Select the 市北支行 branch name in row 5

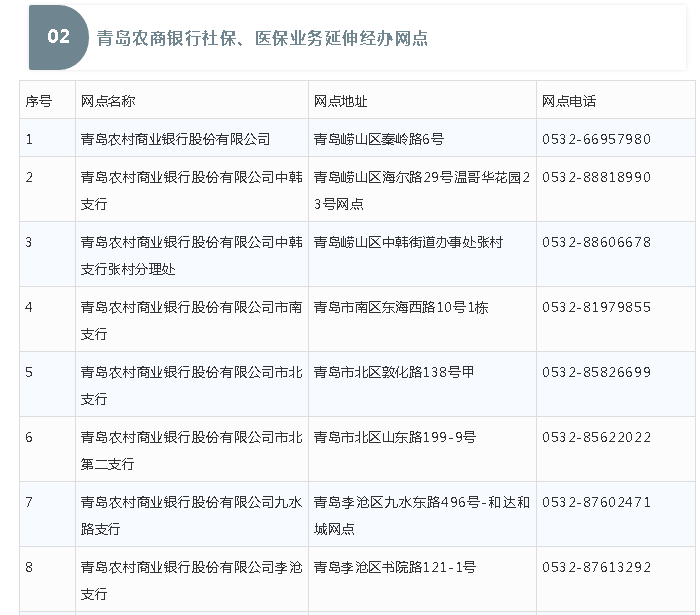pos(192,386)
